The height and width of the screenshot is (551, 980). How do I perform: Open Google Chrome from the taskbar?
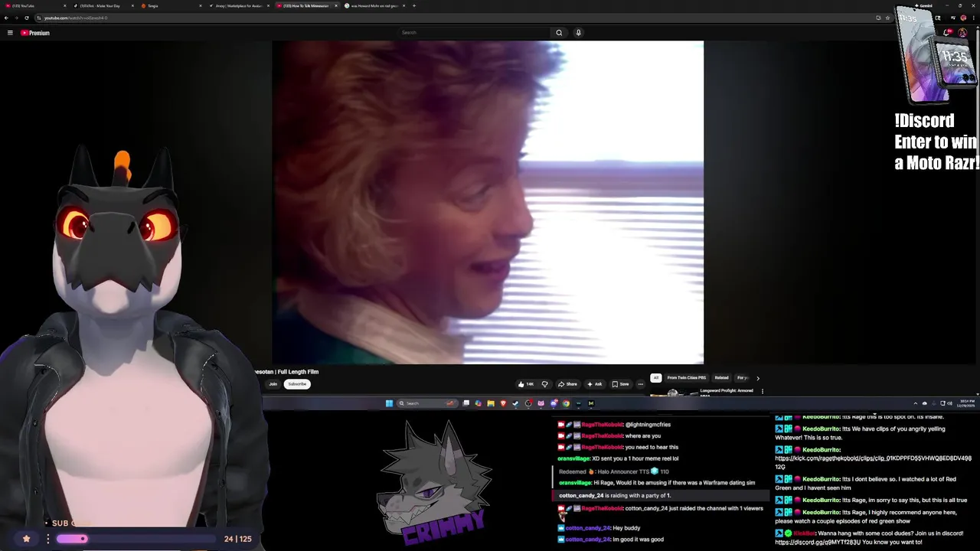[566, 403]
